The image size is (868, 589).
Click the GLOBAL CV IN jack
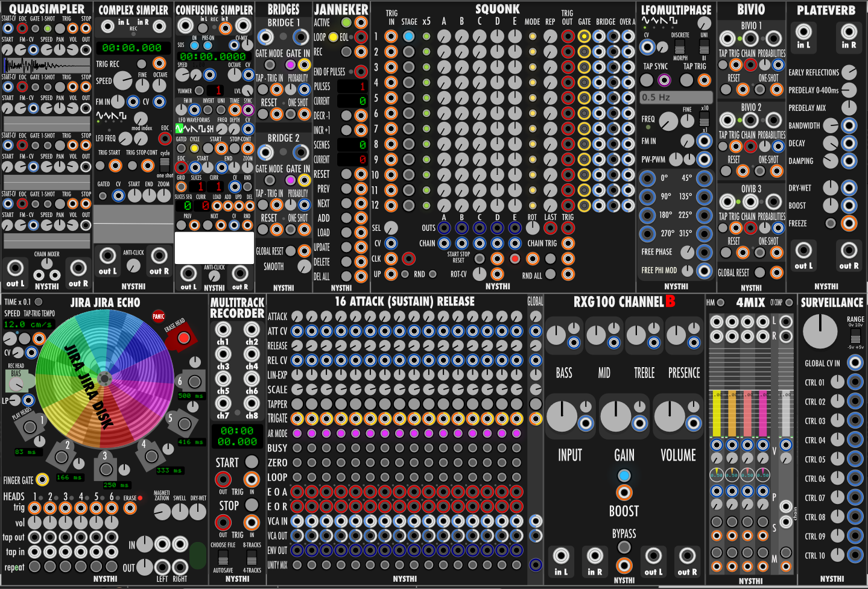pyautogui.click(x=855, y=362)
